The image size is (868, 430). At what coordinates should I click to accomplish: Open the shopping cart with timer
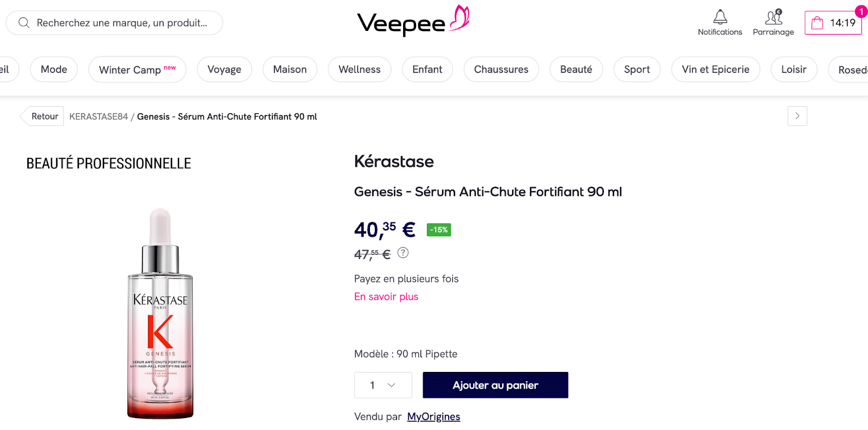coord(833,23)
